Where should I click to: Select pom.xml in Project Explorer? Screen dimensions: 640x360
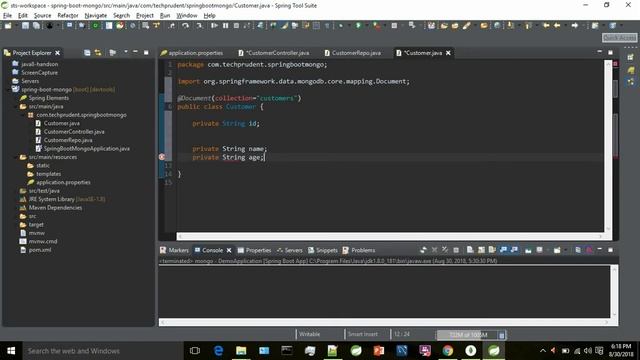[x=40, y=250]
